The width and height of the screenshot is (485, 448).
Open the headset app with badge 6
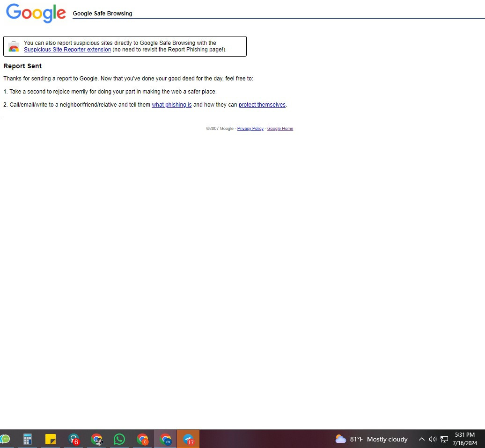point(73,439)
